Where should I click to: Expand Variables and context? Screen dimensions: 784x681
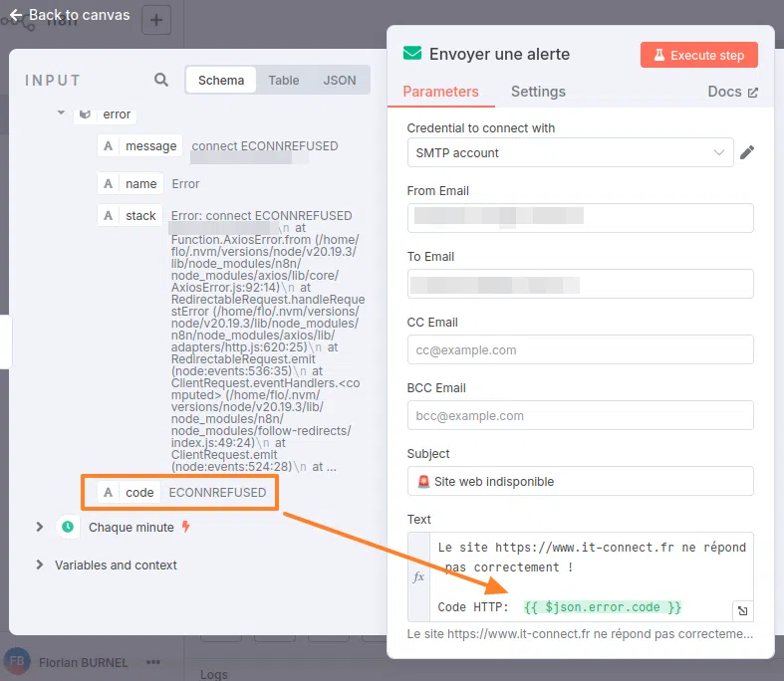coord(40,565)
